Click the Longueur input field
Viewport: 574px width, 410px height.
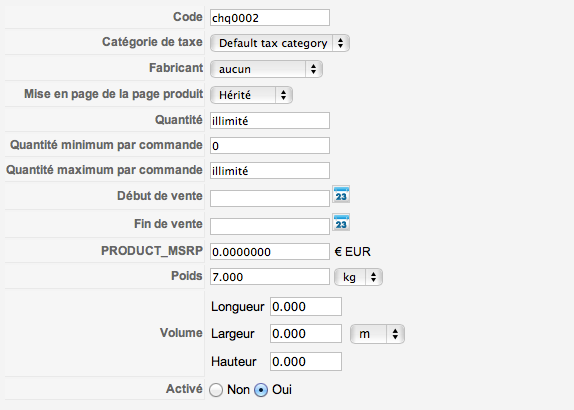(306, 306)
